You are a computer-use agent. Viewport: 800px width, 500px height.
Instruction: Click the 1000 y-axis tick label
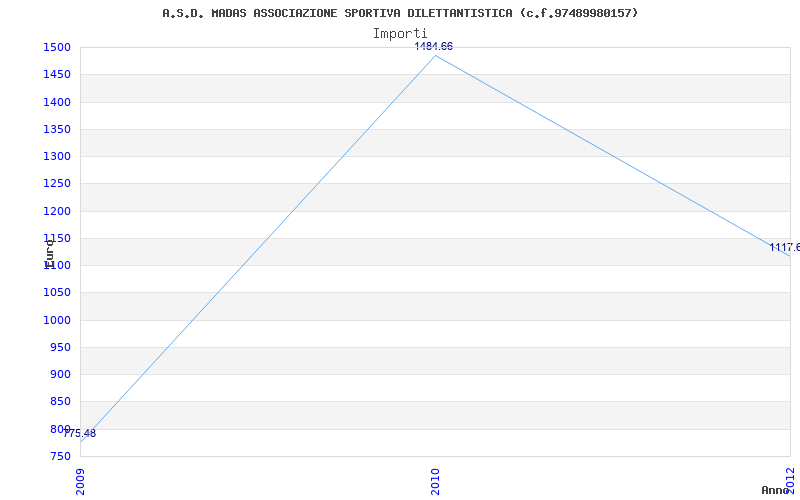pos(56,320)
